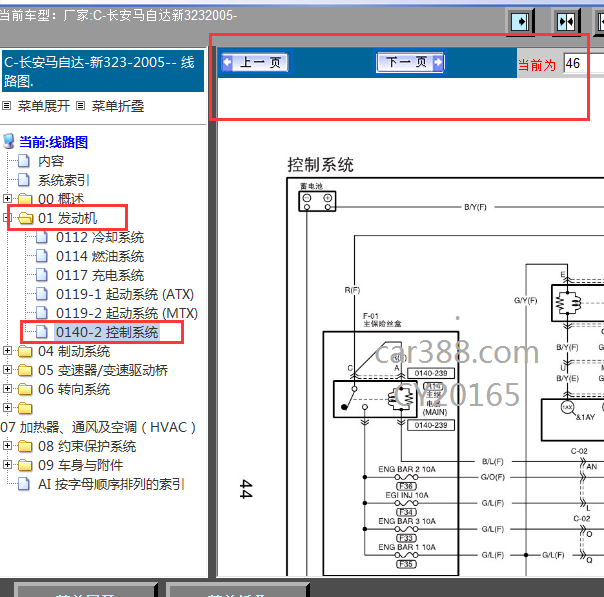Viewport: 604px width, 597px height.
Task: Open the 内容 tree item
Action: [51, 161]
